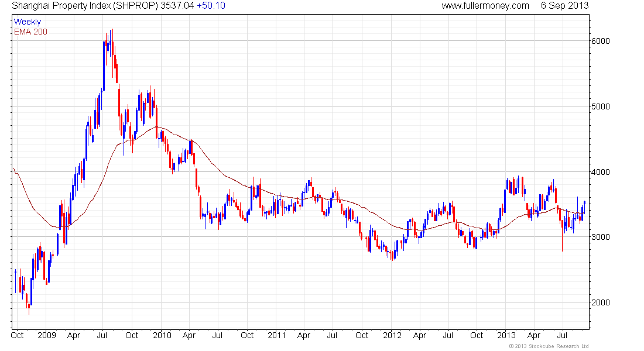Click the 6 Sep 2013 date
The height and width of the screenshot is (351, 644).
(564, 6)
